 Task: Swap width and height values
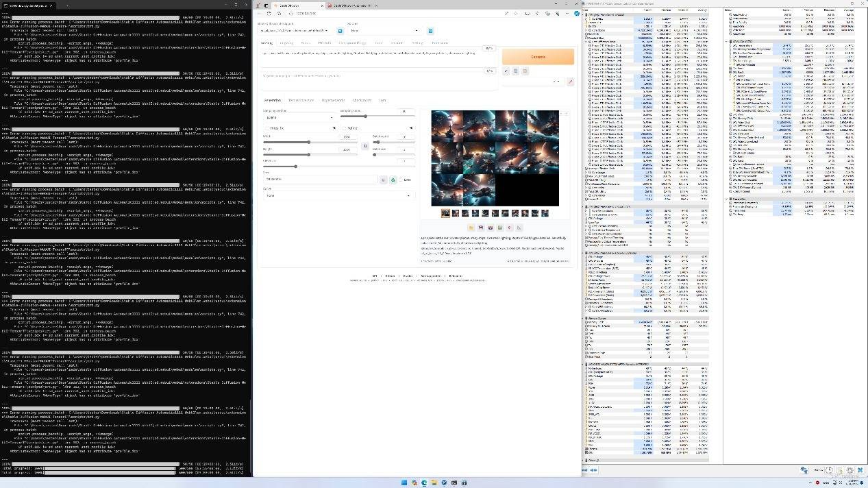(x=364, y=145)
